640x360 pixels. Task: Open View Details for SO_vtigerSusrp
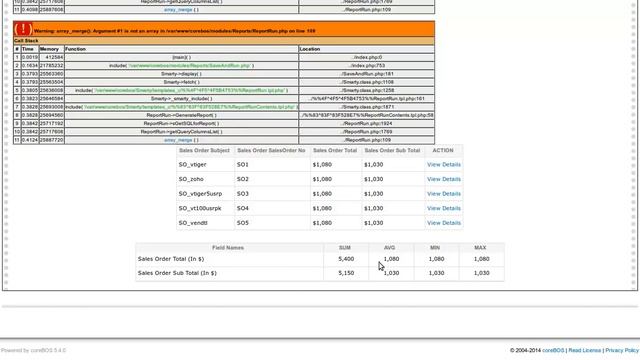coord(444,194)
